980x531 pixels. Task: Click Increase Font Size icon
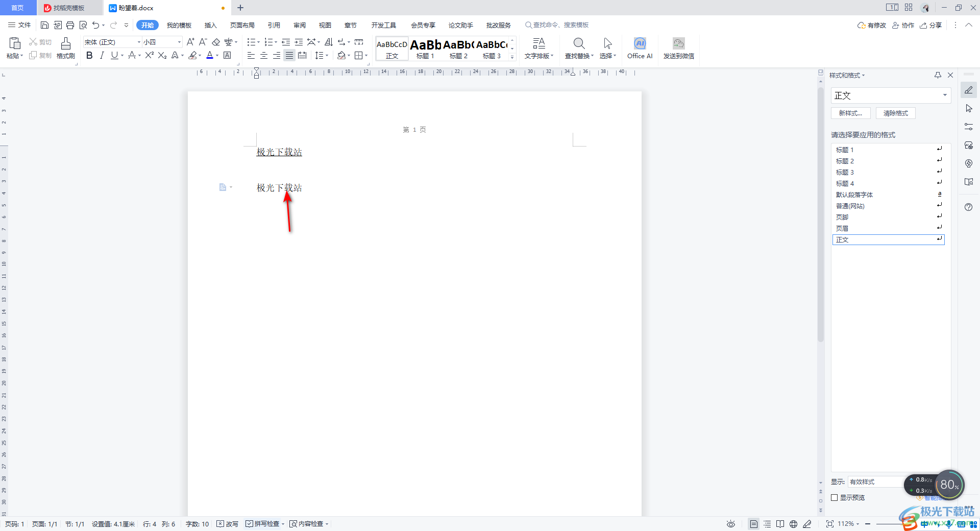[x=190, y=42]
